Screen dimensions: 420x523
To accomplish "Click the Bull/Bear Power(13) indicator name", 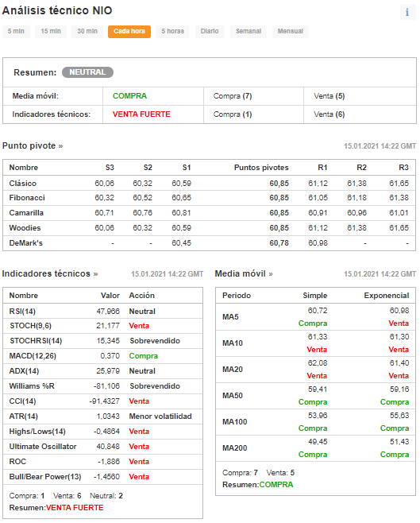I will click(x=45, y=477).
